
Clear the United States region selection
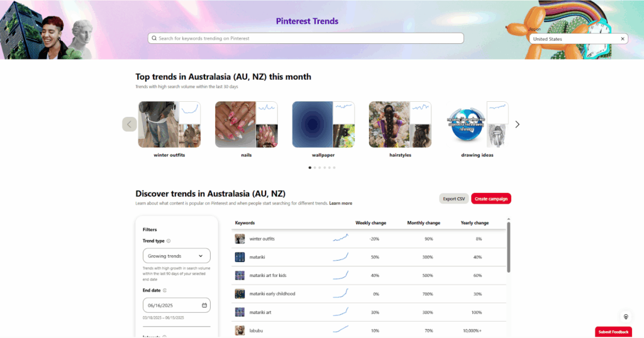coord(623,39)
